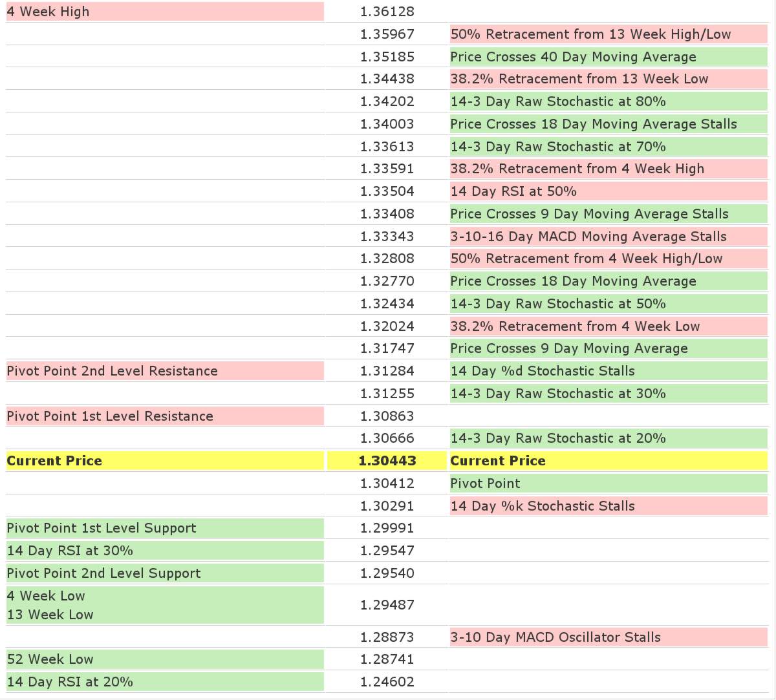Click 'Price Crosses 18 Day Moving Average' at 1.32770
The image size is (776, 700).
tap(574, 281)
